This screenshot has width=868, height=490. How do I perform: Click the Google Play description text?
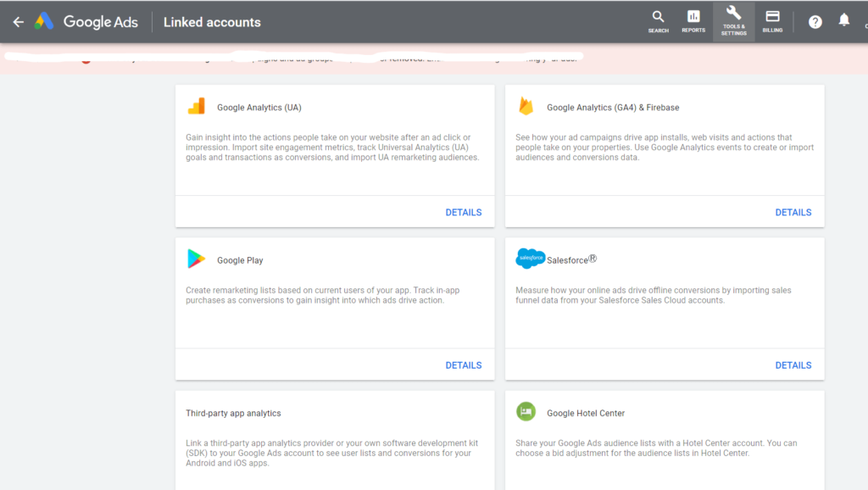point(323,295)
